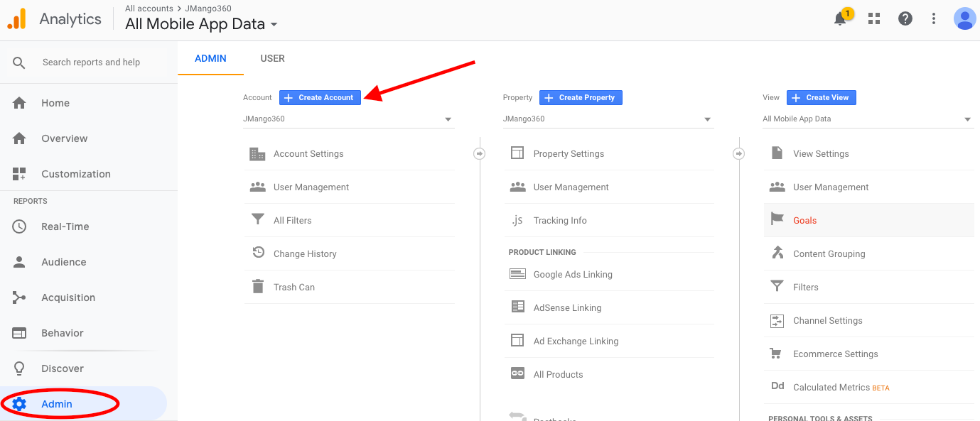
Task: Open AdSense Linking
Action: pyautogui.click(x=567, y=308)
